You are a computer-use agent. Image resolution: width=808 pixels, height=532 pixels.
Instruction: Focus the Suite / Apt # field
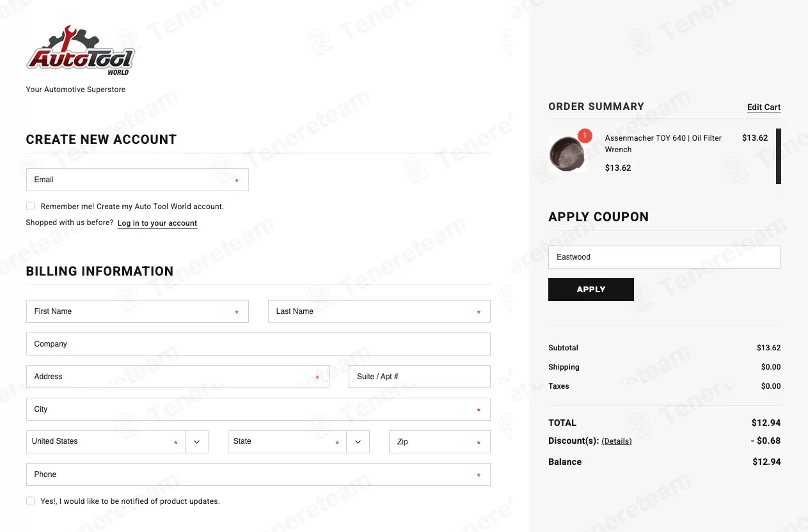tap(419, 377)
